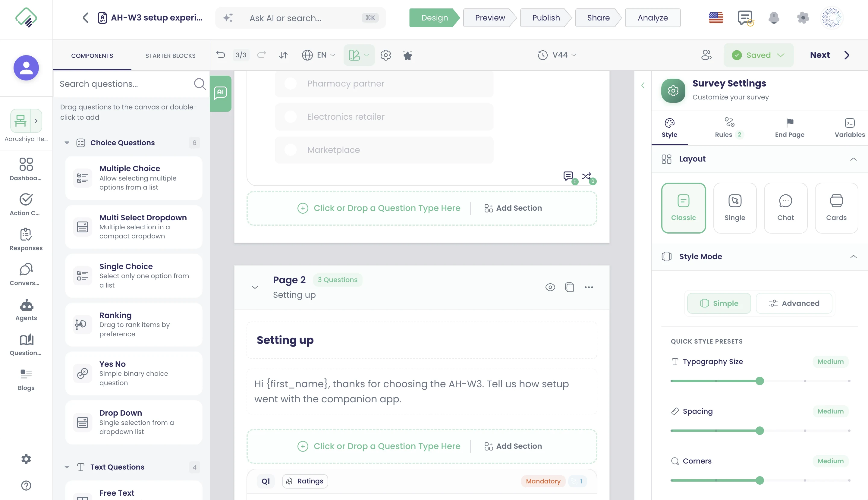The image size is (868, 500).
Task: Switch style mode to Advanced
Action: tap(794, 303)
